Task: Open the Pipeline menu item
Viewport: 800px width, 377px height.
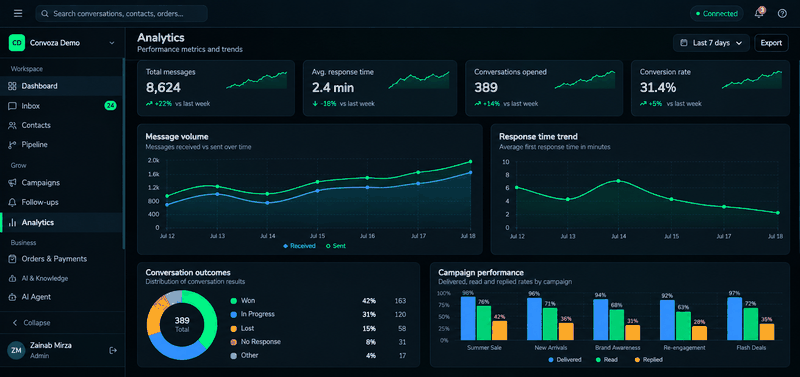Action: (x=61, y=145)
